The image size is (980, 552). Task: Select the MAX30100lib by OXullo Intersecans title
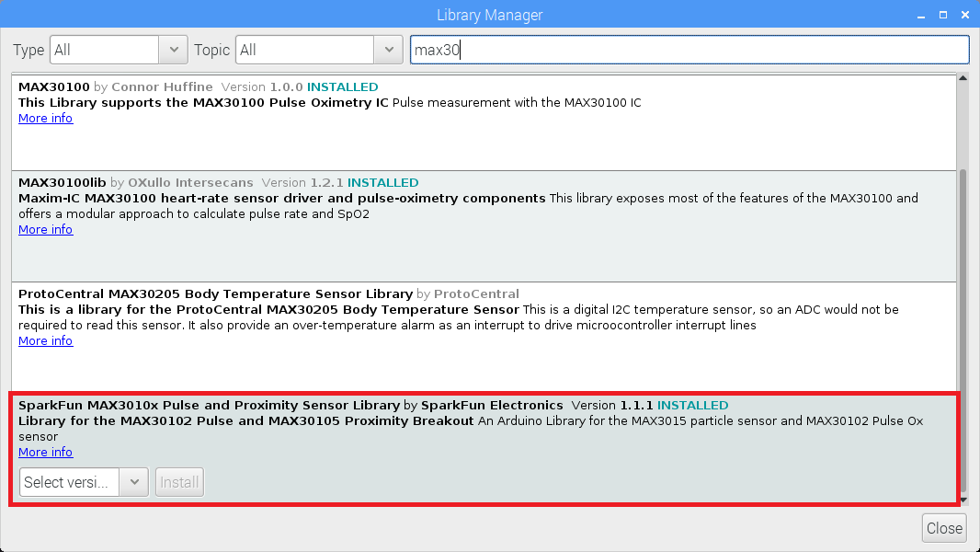click(136, 182)
